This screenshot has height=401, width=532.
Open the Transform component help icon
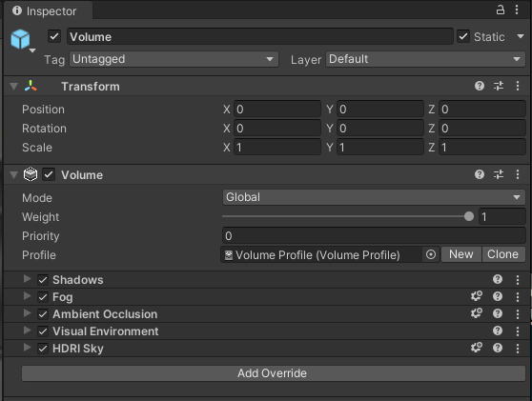click(x=479, y=86)
